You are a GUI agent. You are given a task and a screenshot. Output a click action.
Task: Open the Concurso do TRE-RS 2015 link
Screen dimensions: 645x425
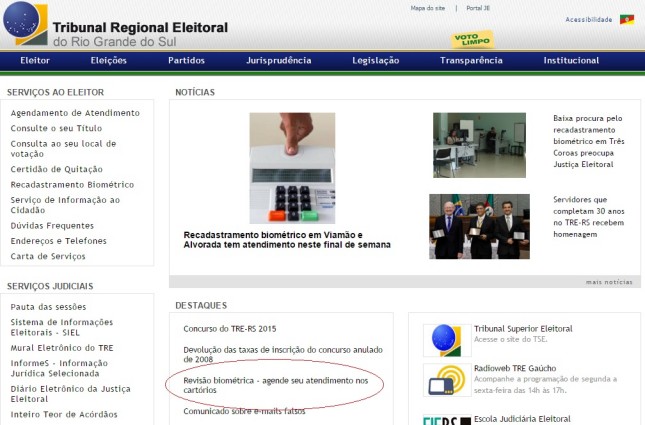click(229, 328)
